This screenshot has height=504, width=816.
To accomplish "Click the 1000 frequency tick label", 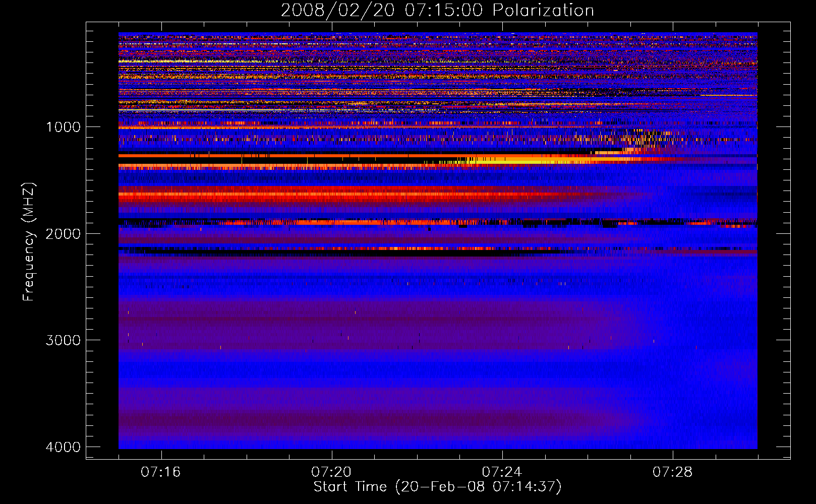I will 63,127.
